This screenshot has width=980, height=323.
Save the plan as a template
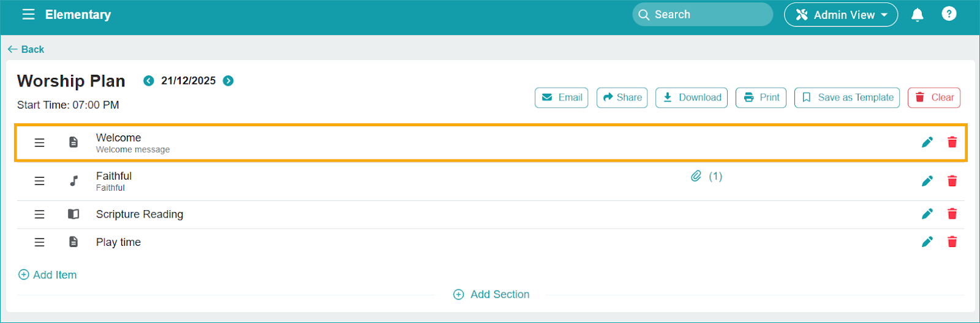(846, 97)
